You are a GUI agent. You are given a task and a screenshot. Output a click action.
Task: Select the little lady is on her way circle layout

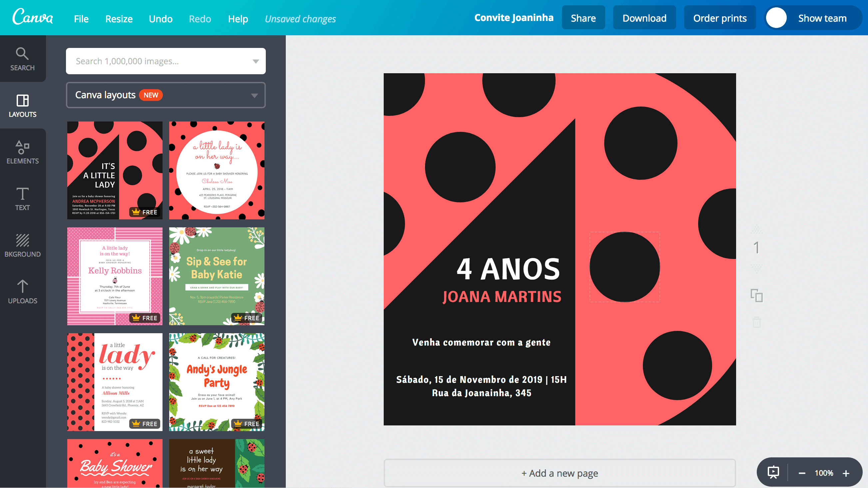217,170
